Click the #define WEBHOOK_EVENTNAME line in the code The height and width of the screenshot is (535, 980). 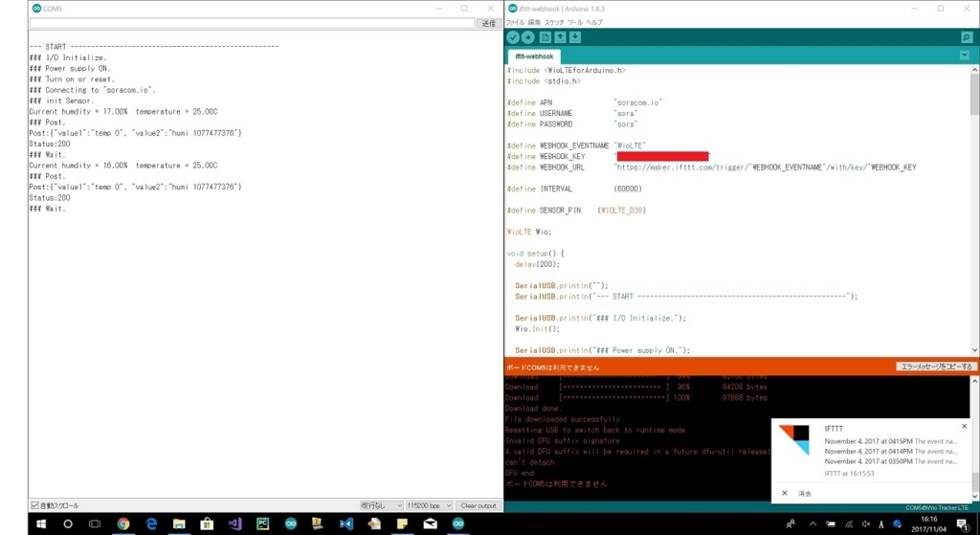coord(576,145)
